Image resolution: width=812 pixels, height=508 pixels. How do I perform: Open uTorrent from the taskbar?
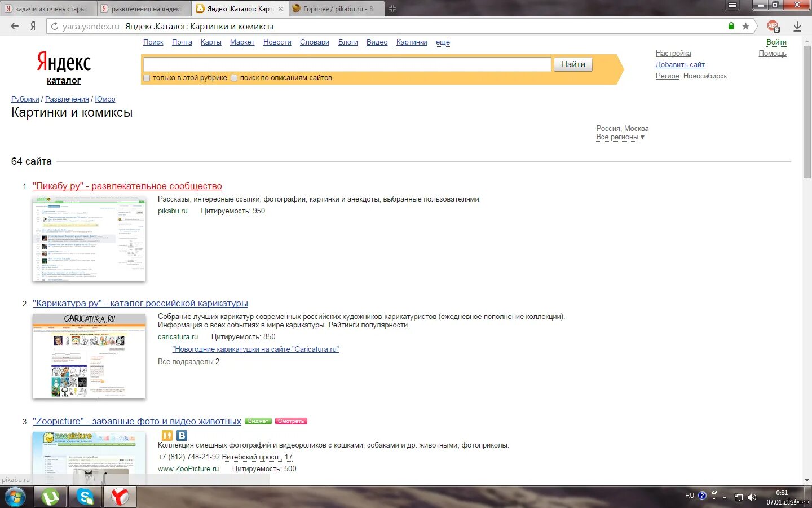(50, 497)
